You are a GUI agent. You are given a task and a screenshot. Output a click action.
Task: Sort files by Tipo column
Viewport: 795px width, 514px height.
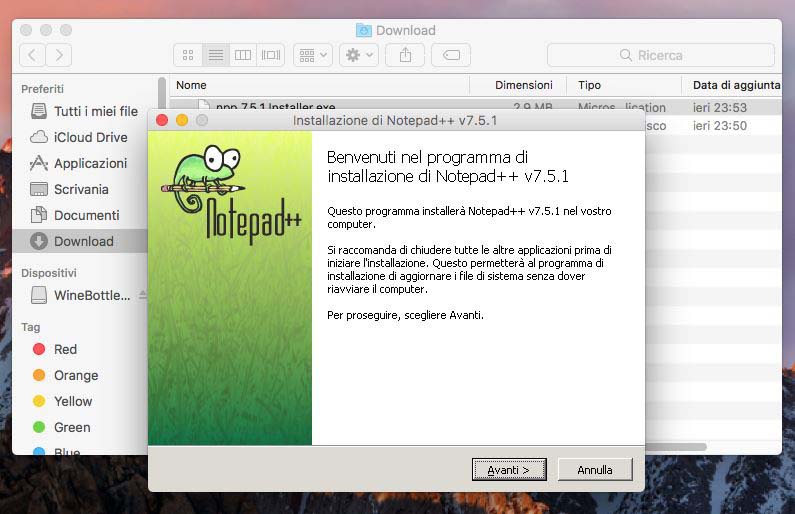point(624,85)
